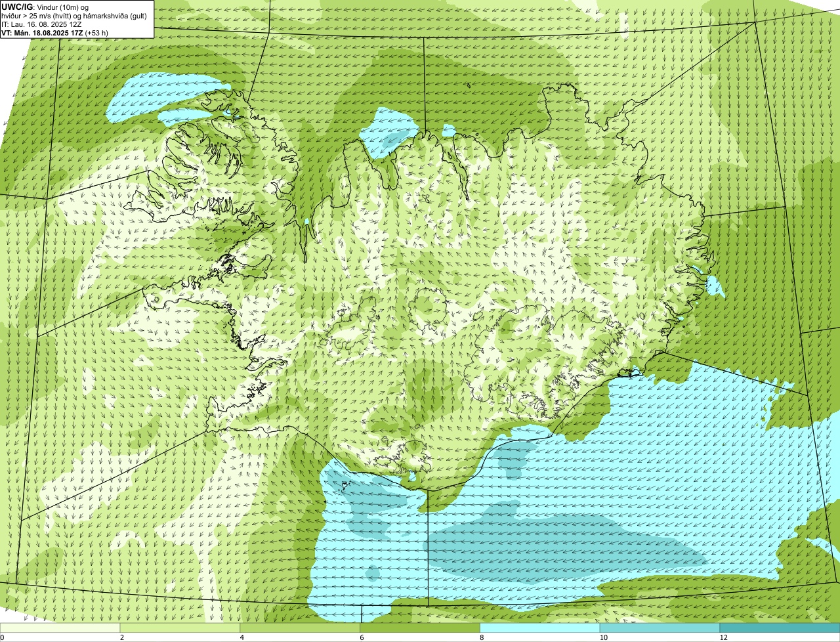
Task: Click the title line 'UWC/IG: Vindur (10m) og'
Action: pos(45,7)
